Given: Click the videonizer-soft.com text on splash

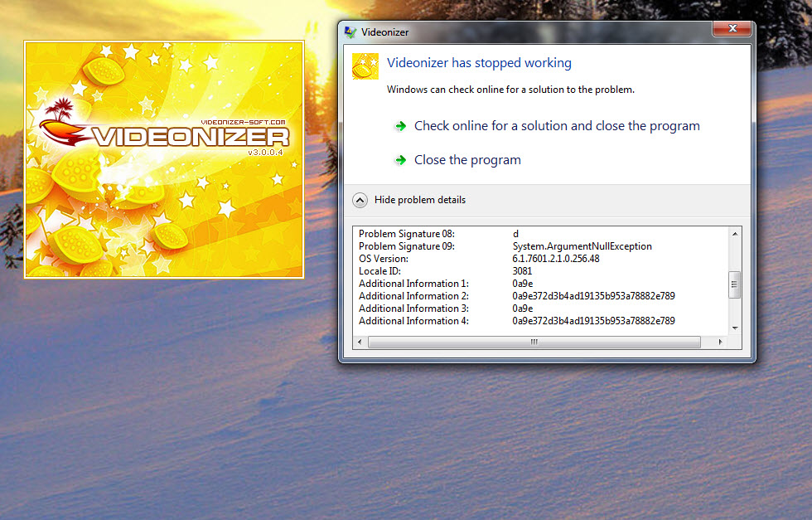Looking at the screenshot, I should click(243, 123).
